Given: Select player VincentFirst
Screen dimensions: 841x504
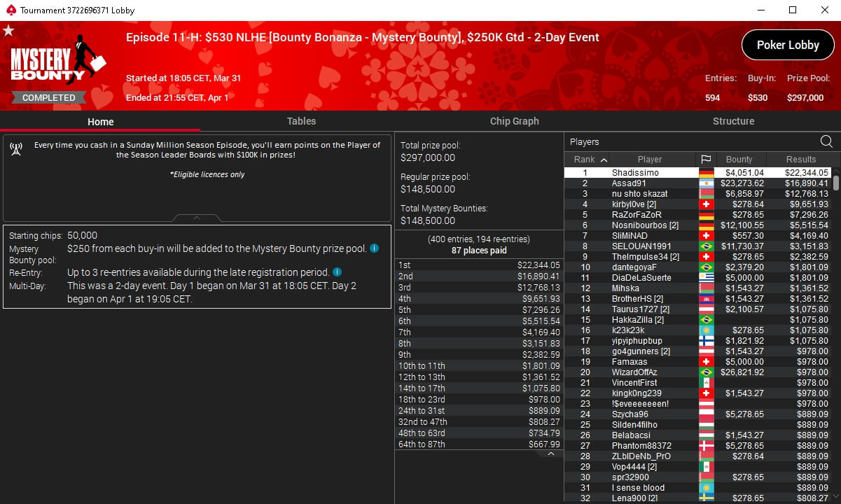Looking at the screenshot, I should (698, 383).
